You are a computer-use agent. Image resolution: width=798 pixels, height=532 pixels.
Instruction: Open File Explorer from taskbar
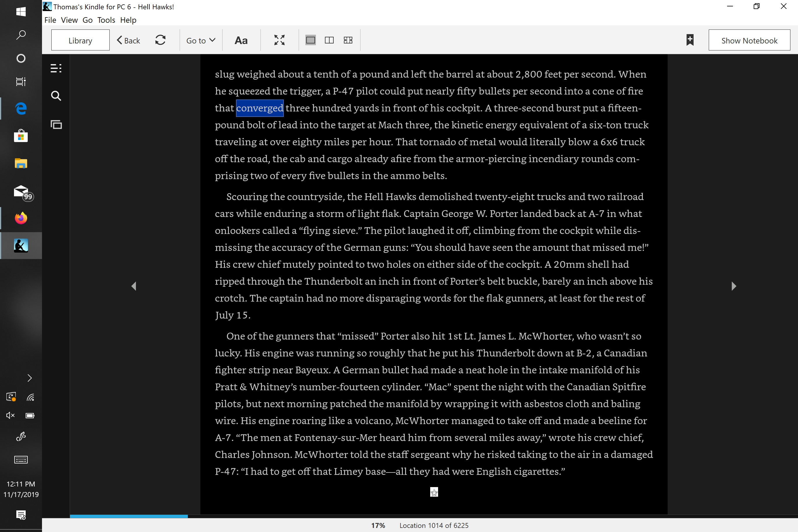click(21, 163)
